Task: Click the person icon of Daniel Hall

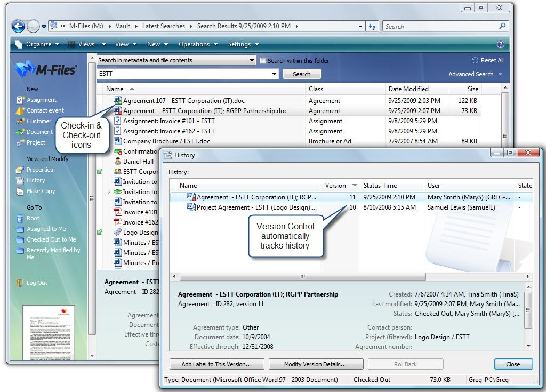Action: [118, 161]
